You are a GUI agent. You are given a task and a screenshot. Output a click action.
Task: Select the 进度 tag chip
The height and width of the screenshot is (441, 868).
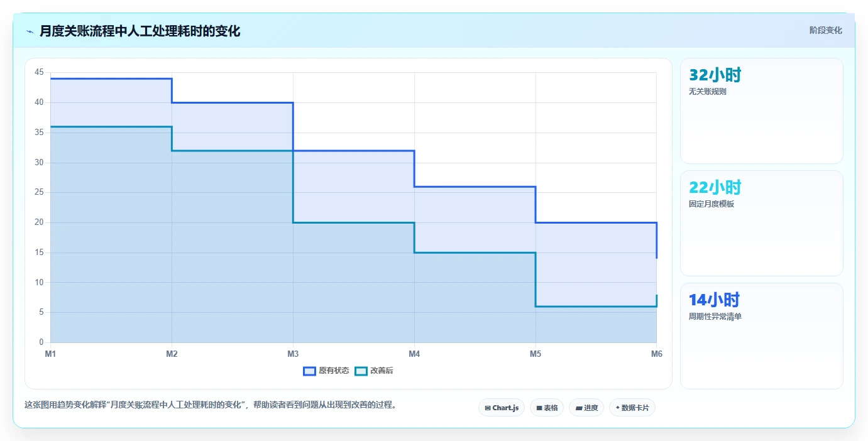pyautogui.click(x=586, y=408)
